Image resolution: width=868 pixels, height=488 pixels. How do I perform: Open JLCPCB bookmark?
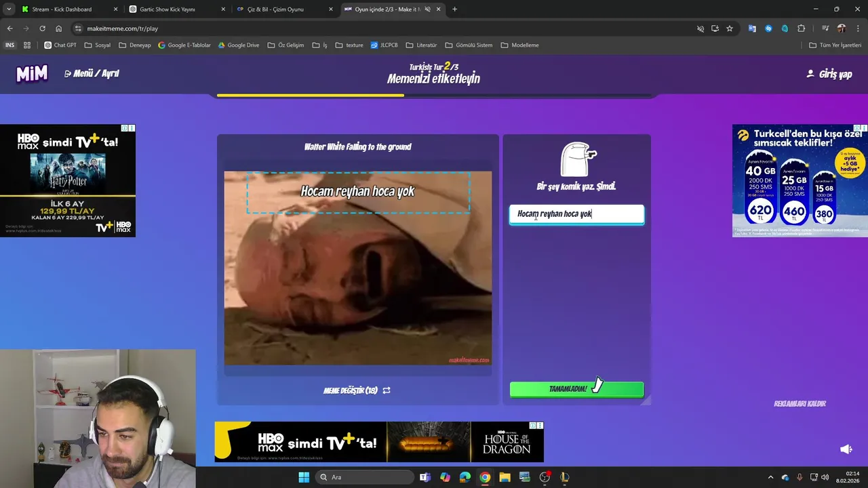click(x=384, y=45)
